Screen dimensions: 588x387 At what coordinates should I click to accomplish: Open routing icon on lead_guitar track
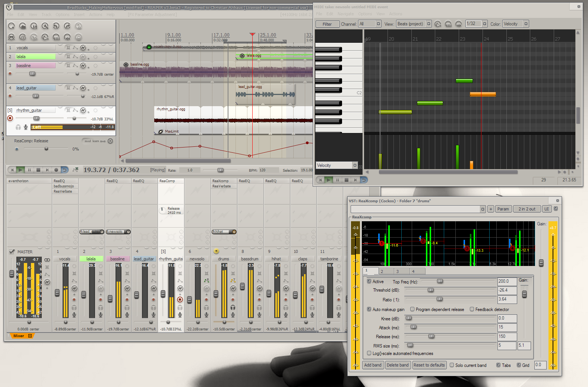(68, 88)
